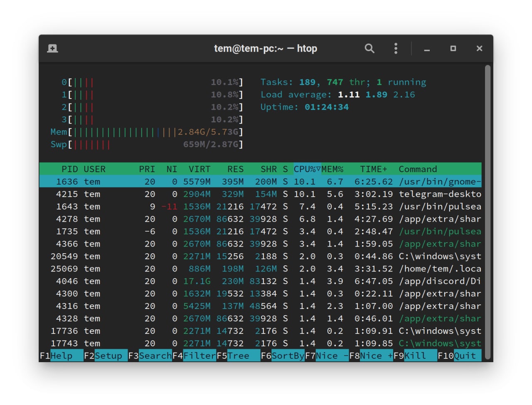Image resolution: width=532 pixels, height=405 pixels.
Task: Select process 1643 pulseaudio row
Action: click(261, 207)
